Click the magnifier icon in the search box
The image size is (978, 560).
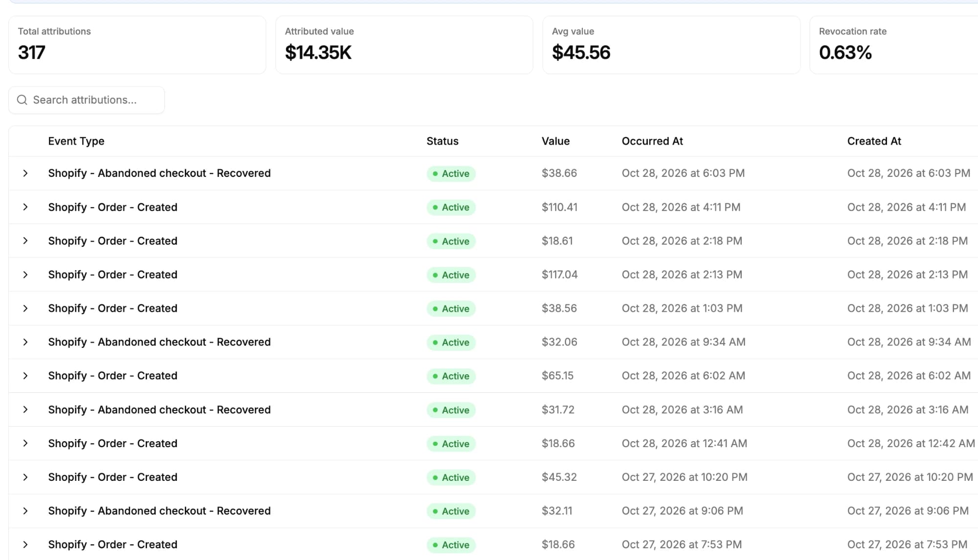pyautogui.click(x=22, y=100)
